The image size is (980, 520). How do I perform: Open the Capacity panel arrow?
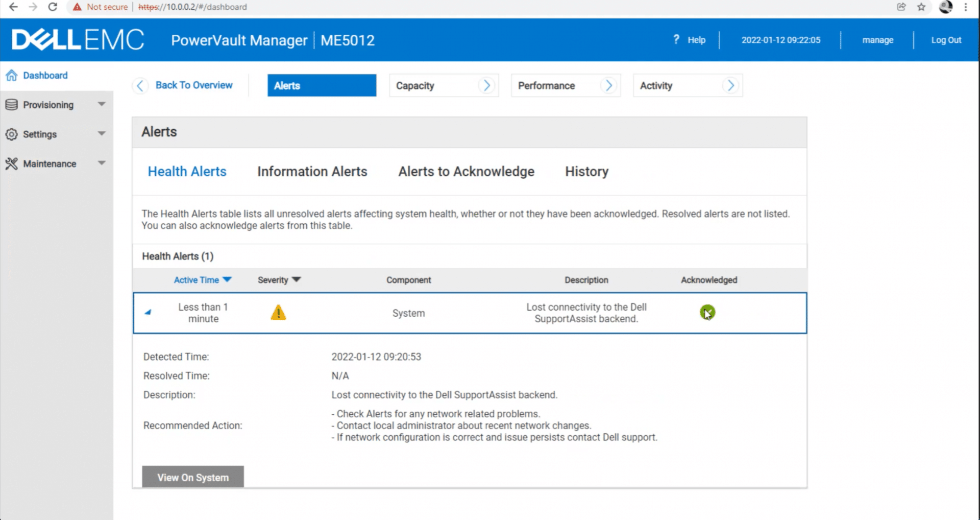click(487, 85)
